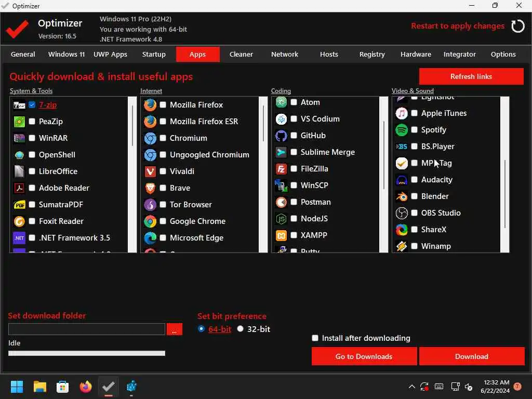Check the Chromium checkbox
532x399 pixels.
[x=163, y=138]
